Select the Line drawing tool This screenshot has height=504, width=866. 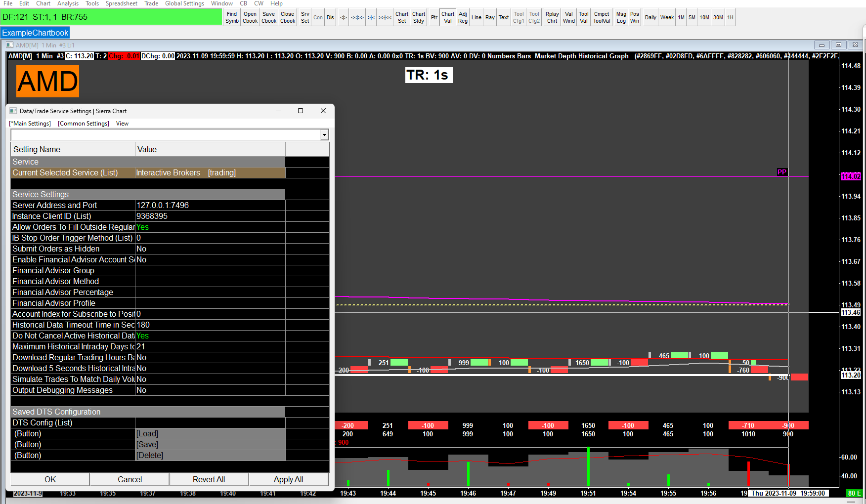[x=476, y=17]
